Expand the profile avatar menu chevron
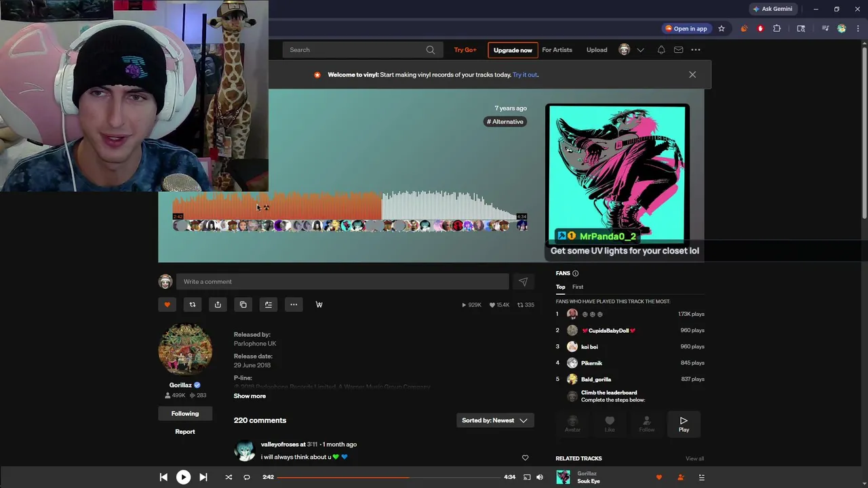The image size is (868, 488). click(x=640, y=50)
